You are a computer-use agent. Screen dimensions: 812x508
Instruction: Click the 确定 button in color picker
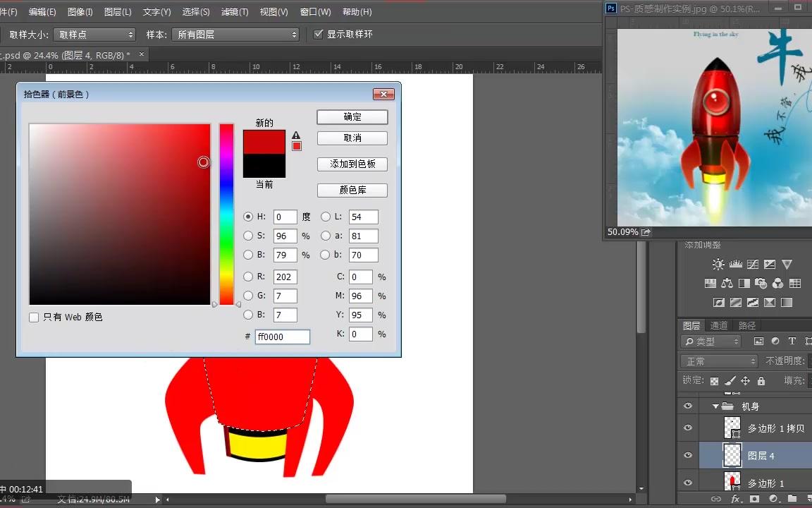pos(352,116)
